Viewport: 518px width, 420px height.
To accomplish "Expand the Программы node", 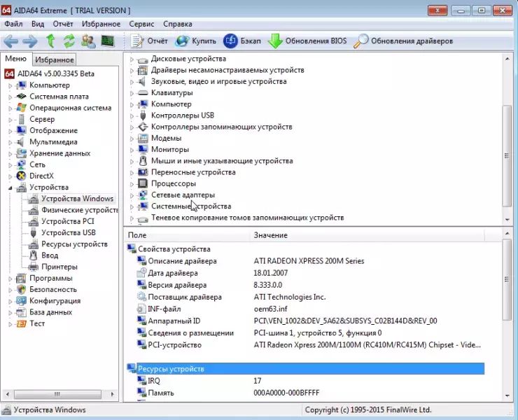I will [10, 279].
